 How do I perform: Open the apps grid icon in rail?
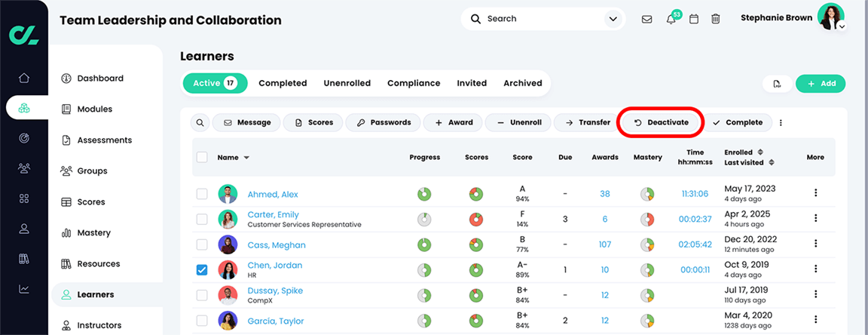[x=24, y=198]
